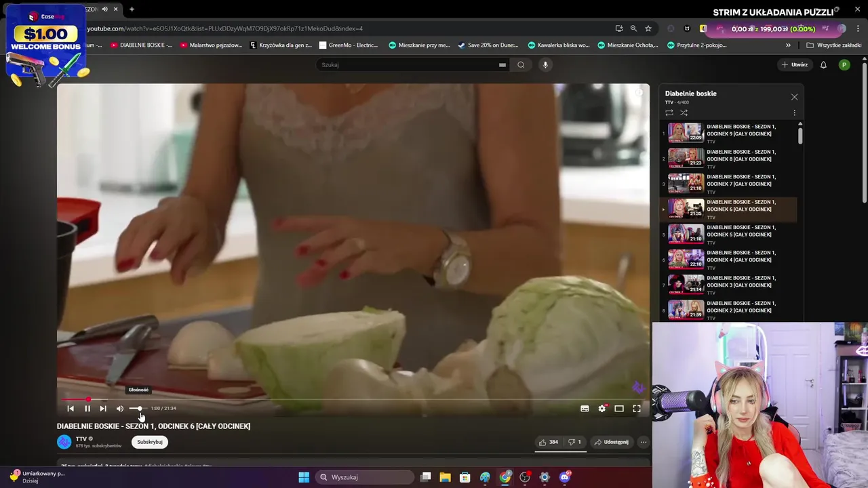Toggle playlist loop
868x488 pixels.
tap(669, 113)
